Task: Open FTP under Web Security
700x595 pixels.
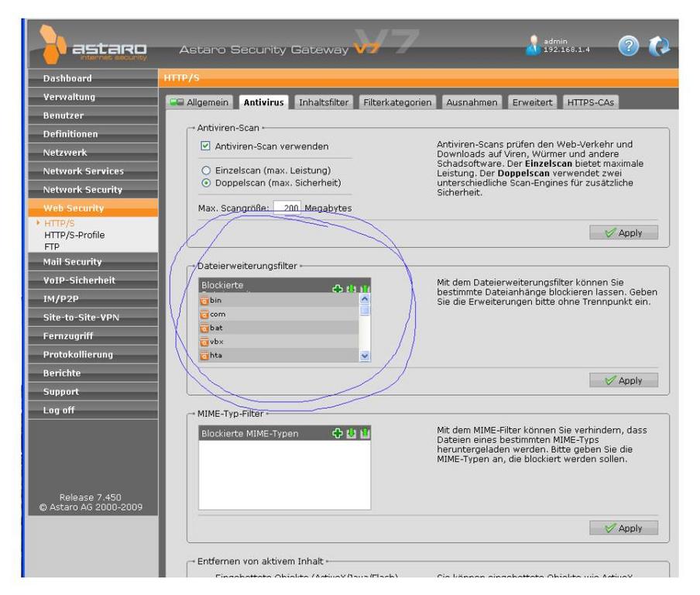Action: (x=52, y=246)
